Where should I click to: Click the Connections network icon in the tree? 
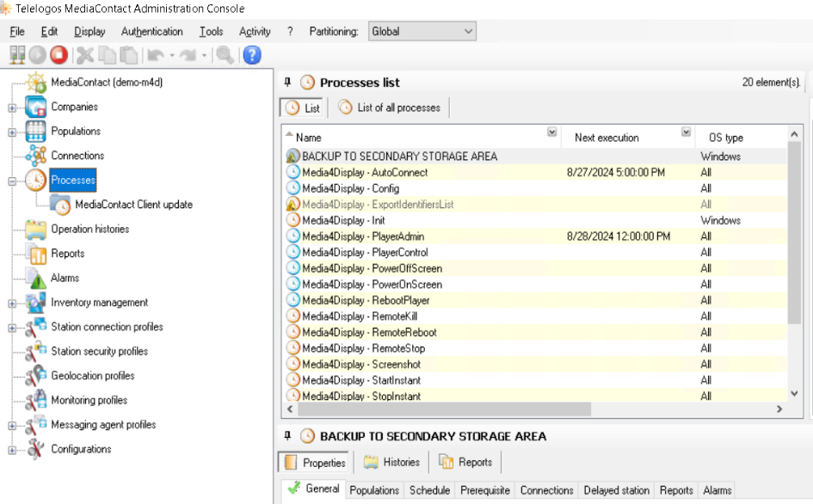click(36, 156)
